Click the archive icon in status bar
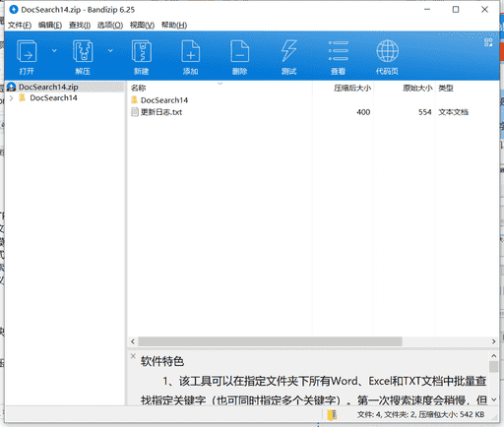This screenshot has height=427, width=504. 332,415
